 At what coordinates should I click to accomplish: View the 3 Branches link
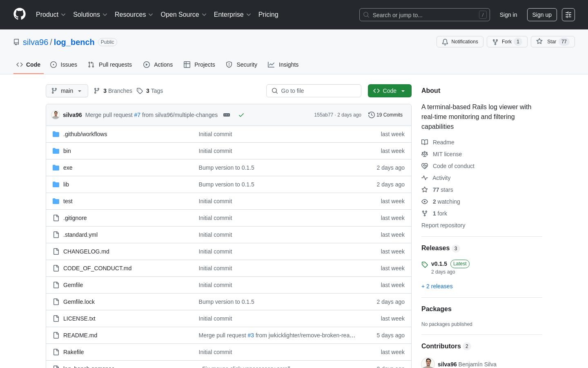(x=113, y=91)
